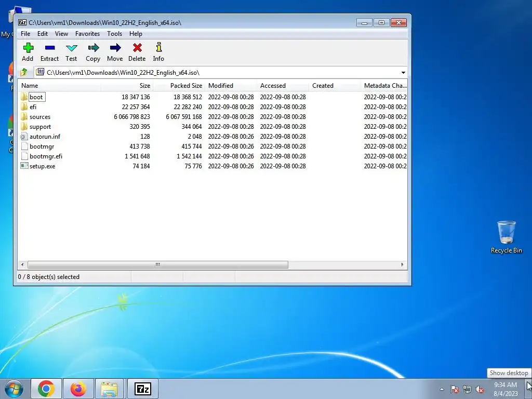Screen dimensions: 532x399
Task: Go up one folder level arrow
Action: point(24,72)
